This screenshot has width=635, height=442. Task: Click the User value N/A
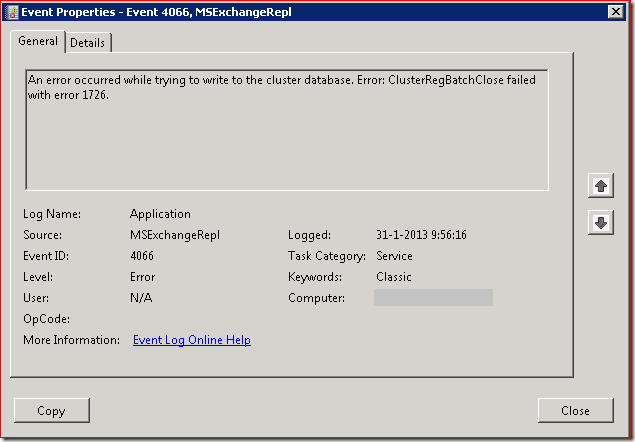click(x=141, y=298)
